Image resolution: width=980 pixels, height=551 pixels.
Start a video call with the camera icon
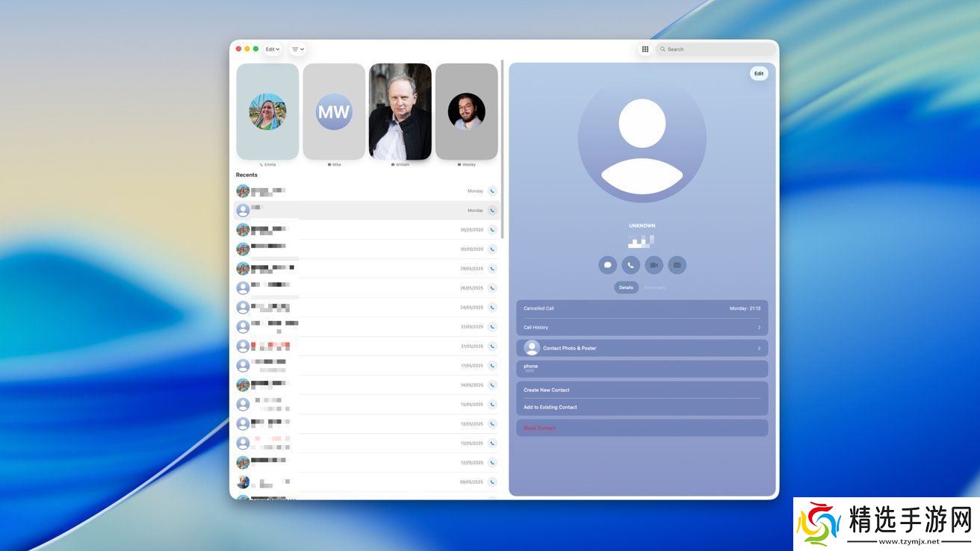[654, 265]
